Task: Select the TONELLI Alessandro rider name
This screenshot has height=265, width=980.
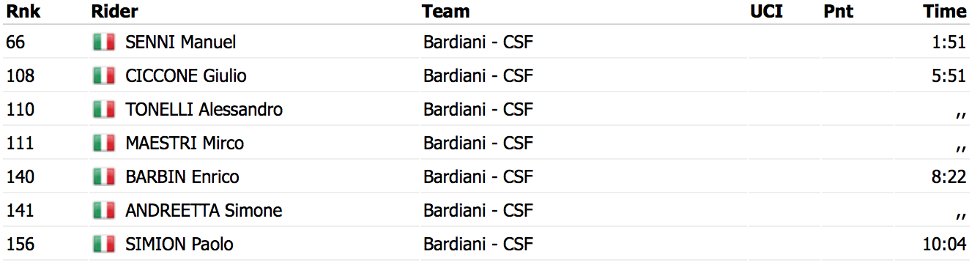Action: pos(204,110)
